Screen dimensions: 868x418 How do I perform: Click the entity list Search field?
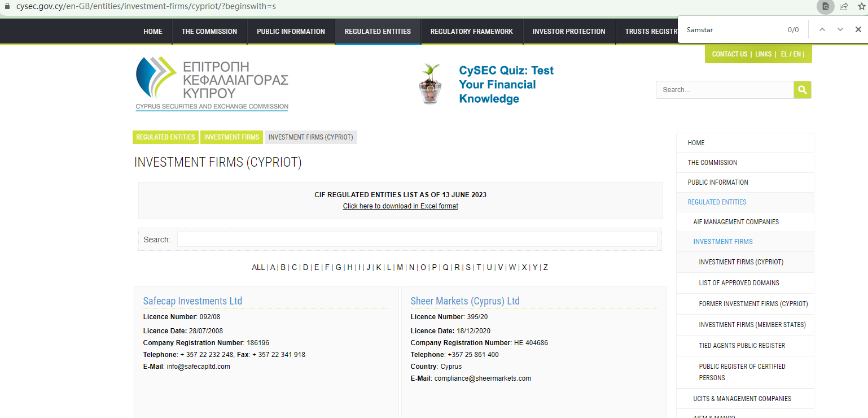click(418, 240)
